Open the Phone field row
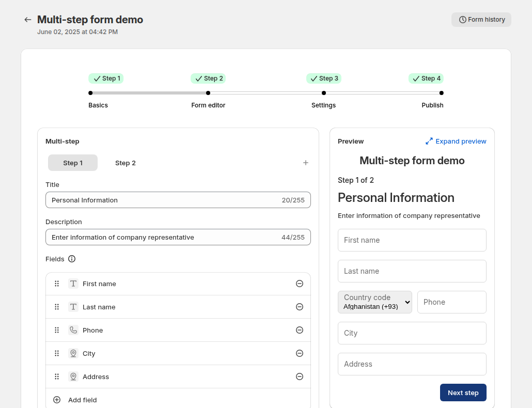532x408 pixels. [178, 330]
